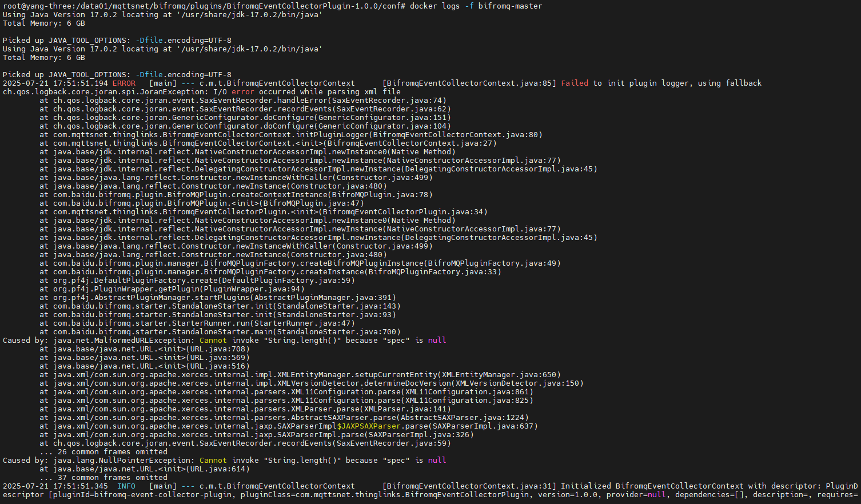Click the 'StarterRunner.run' stack frame
This screenshot has height=504, width=861.
pyautogui.click(x=197, y=323)
